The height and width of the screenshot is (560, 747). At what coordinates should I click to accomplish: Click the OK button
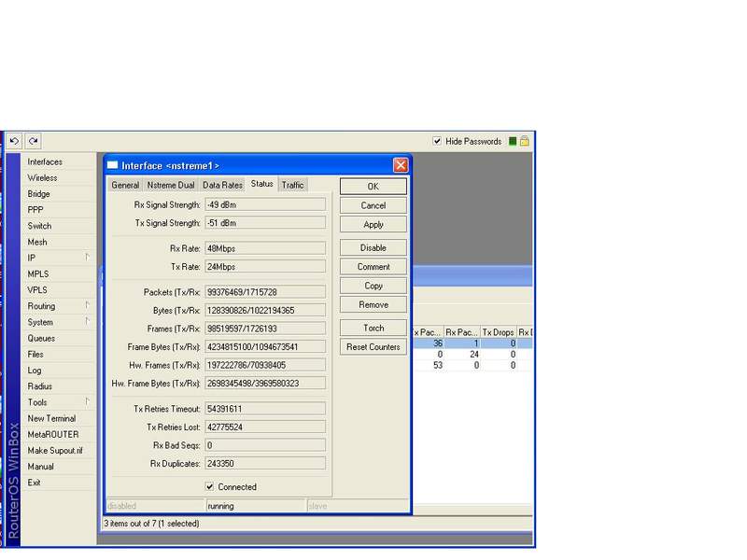[x=373, y=186]
